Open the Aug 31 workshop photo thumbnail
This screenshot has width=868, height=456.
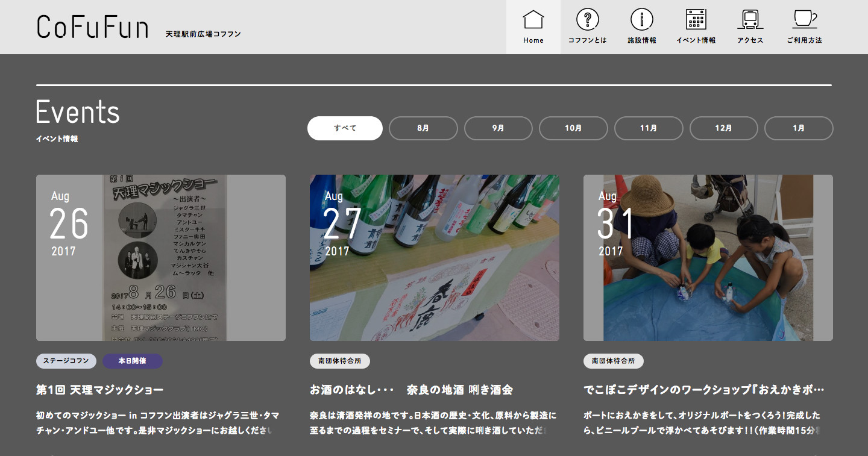[708, 258]
